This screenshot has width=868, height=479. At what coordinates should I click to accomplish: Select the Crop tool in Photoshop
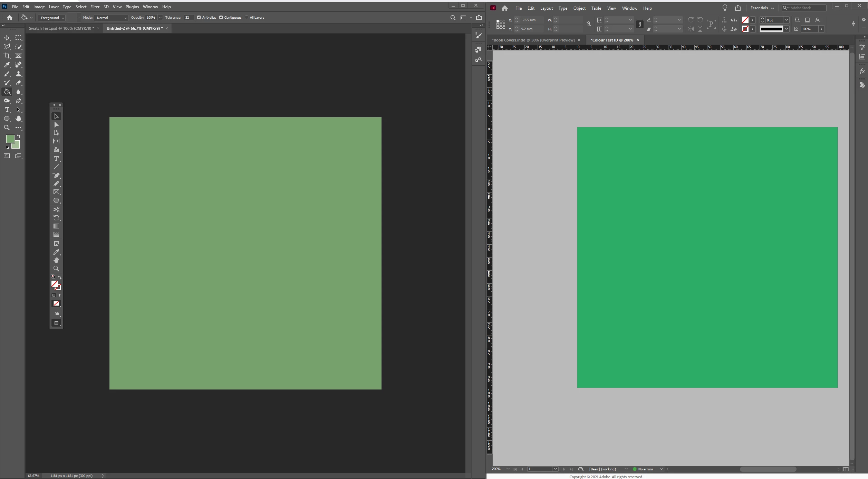point(7,56)
